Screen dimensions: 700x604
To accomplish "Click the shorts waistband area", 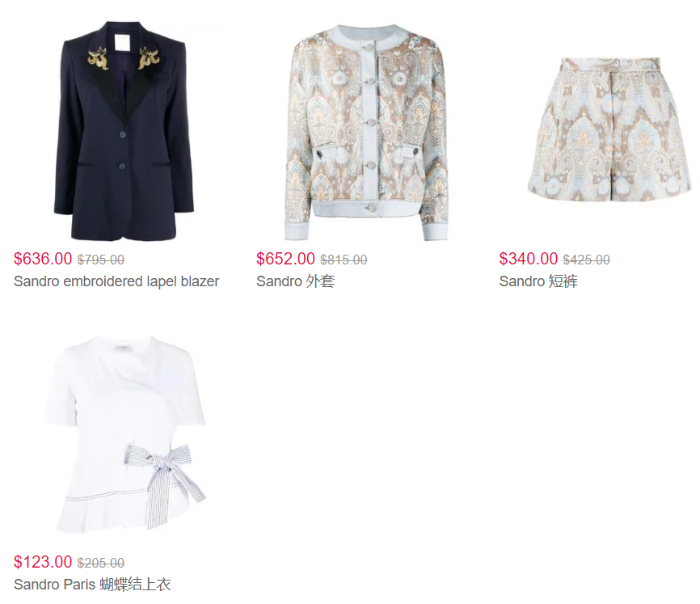I will coord(609,62).
